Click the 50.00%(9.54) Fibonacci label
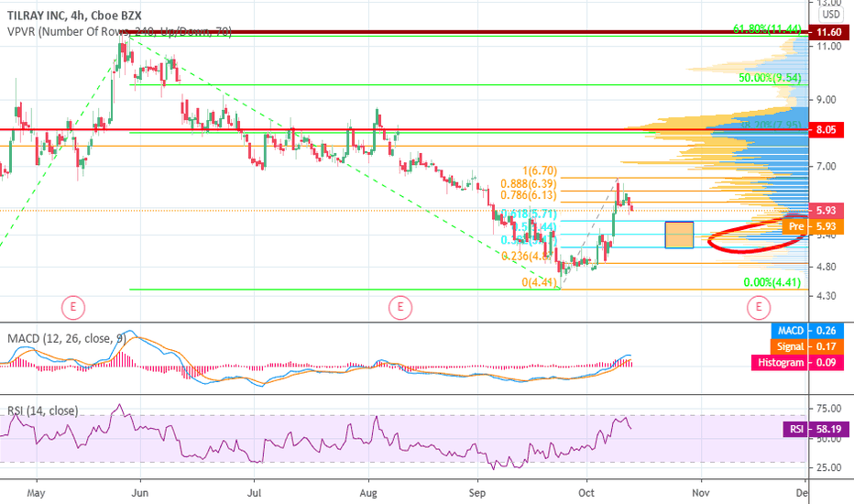 point(770,78)
